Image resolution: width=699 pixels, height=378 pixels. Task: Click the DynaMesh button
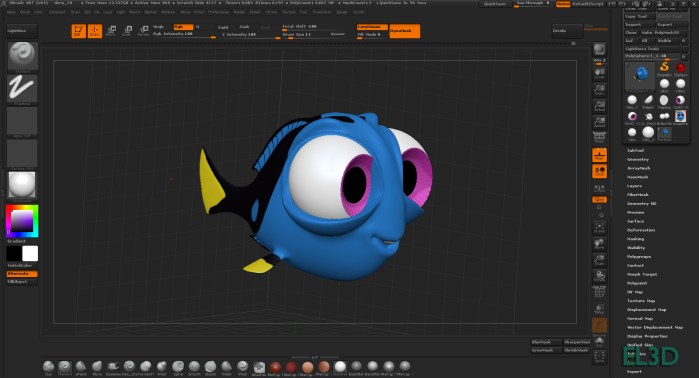coord(404,31)
